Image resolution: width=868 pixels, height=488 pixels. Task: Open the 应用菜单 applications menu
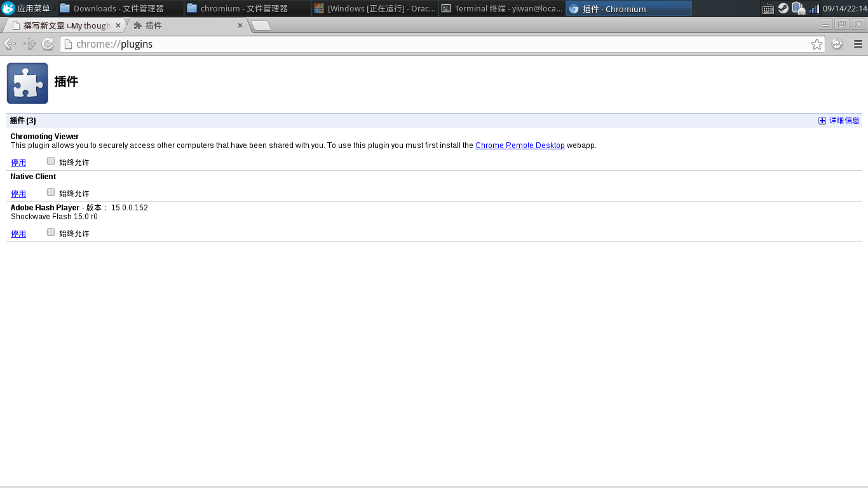pos(26,8)
